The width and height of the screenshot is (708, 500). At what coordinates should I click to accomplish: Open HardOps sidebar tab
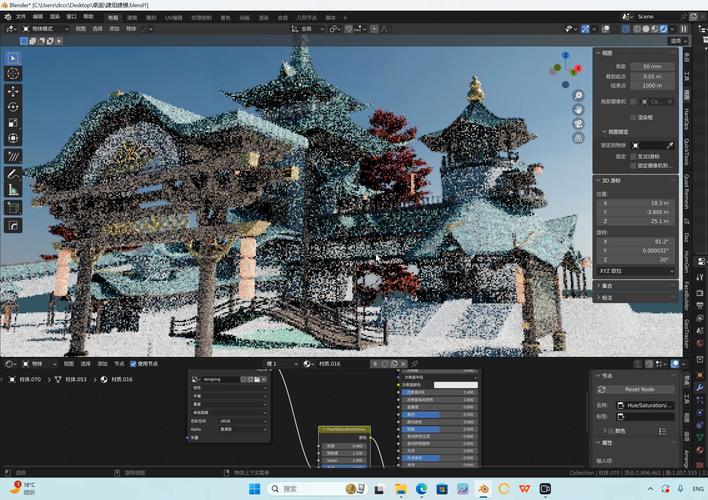coord(686,118)
